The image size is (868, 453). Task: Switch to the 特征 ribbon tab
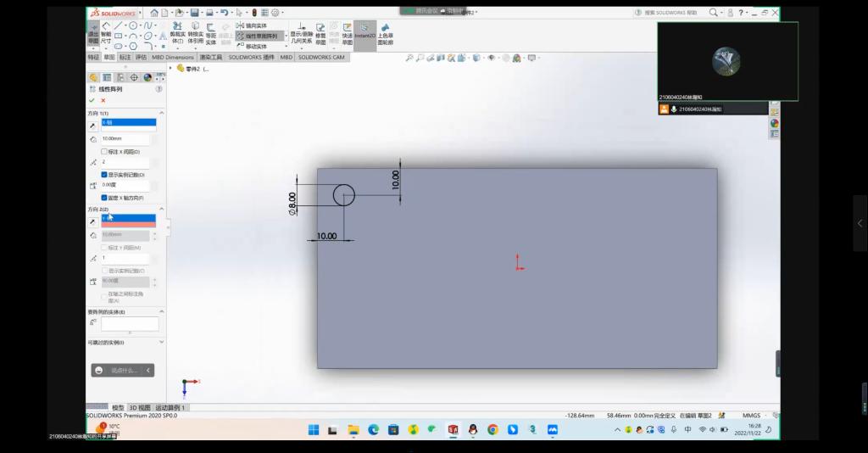93,57
